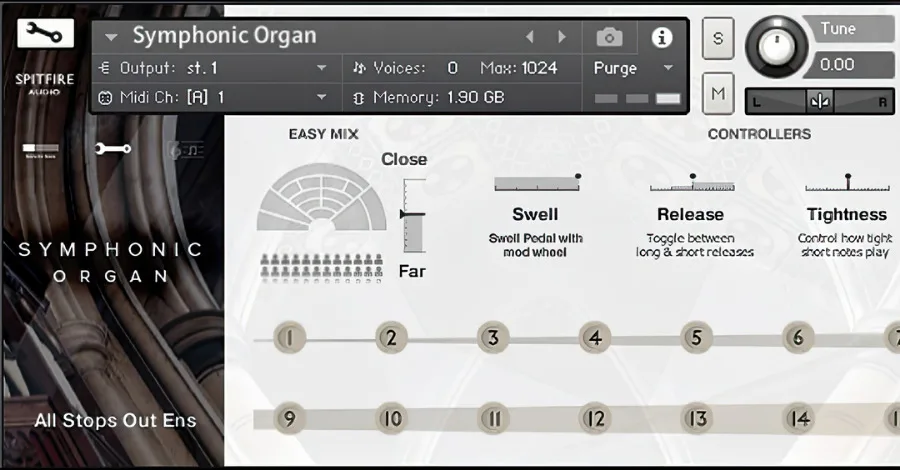Select organ stop 6
Image resolution: width=900 pixels, height=470 pixels.
(798, 338)
